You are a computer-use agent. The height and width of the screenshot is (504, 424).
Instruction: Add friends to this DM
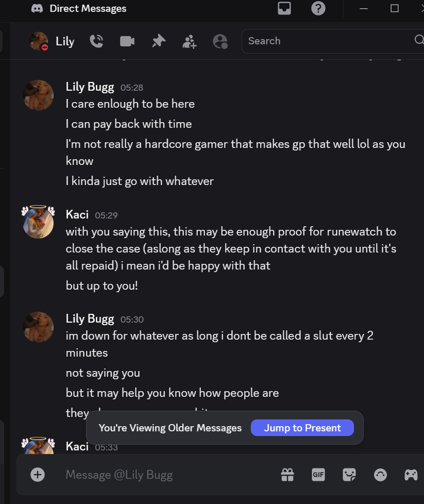190,42
